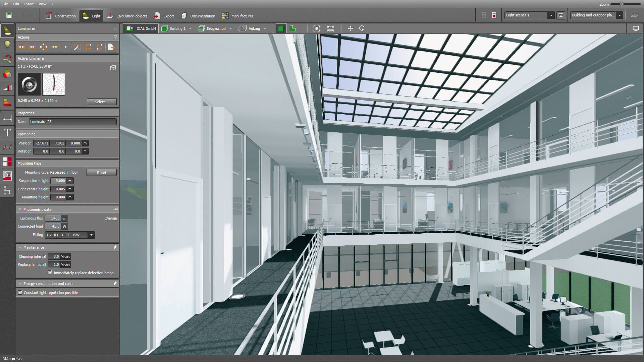Open the Insert menu

pos(29,4)
